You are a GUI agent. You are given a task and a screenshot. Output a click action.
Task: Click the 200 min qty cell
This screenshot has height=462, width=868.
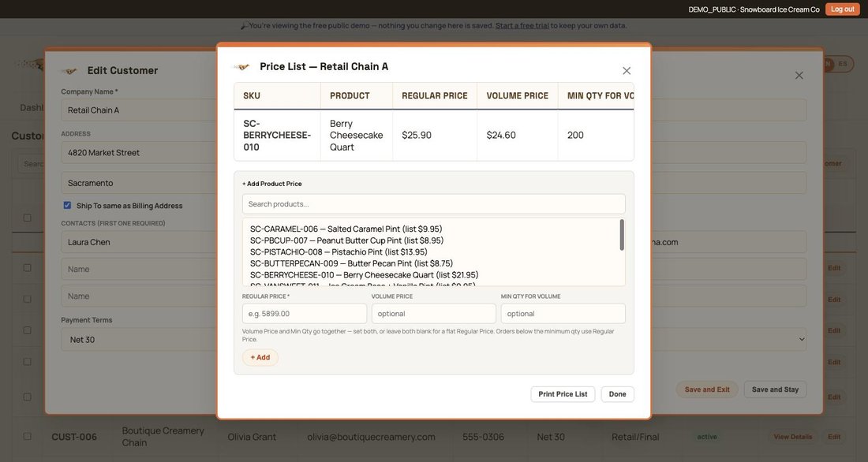tap(596, 136)
